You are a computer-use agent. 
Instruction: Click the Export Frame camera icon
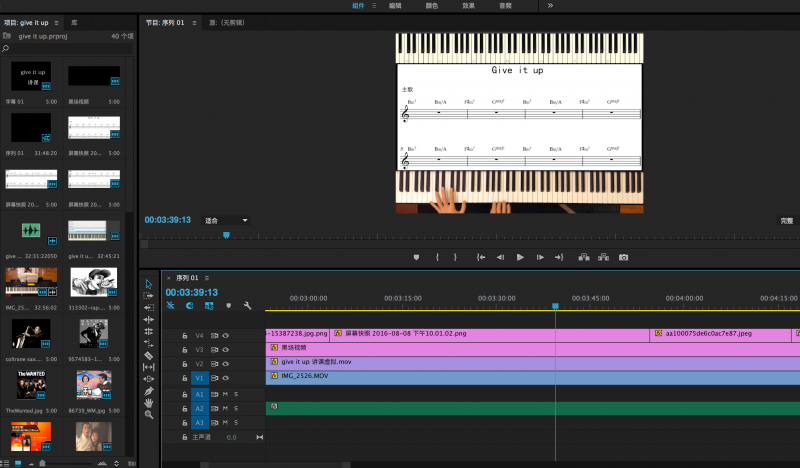point(623,257)
